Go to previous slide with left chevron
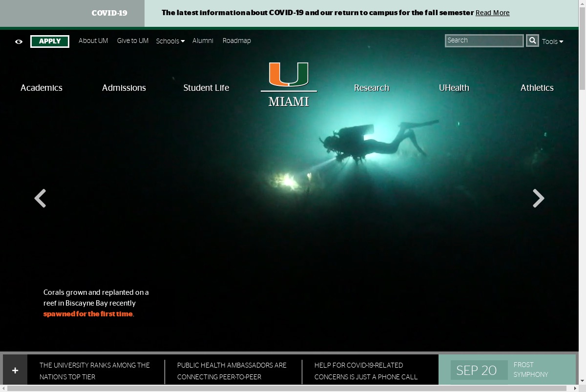The width and height of the screenshot is (586, 392). 40,199
